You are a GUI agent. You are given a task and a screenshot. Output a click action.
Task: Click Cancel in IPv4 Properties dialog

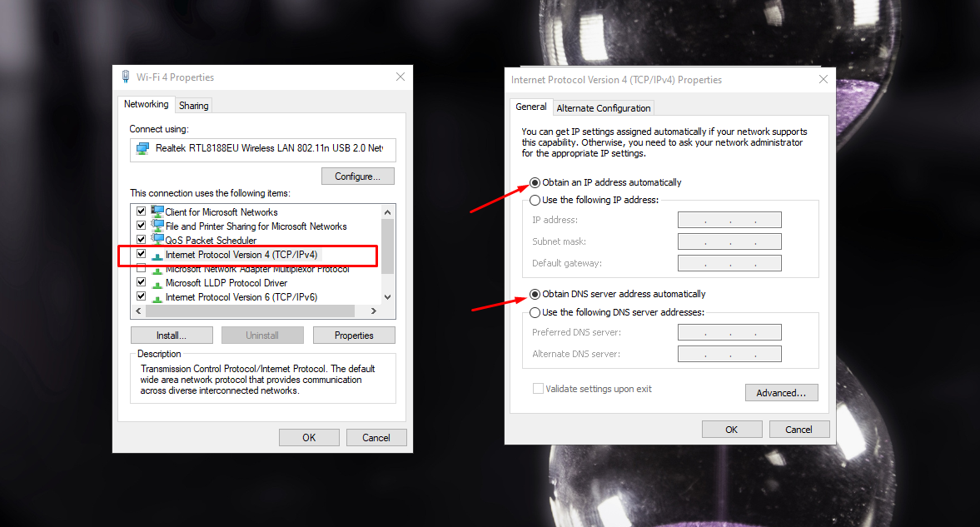click(798, 430)
